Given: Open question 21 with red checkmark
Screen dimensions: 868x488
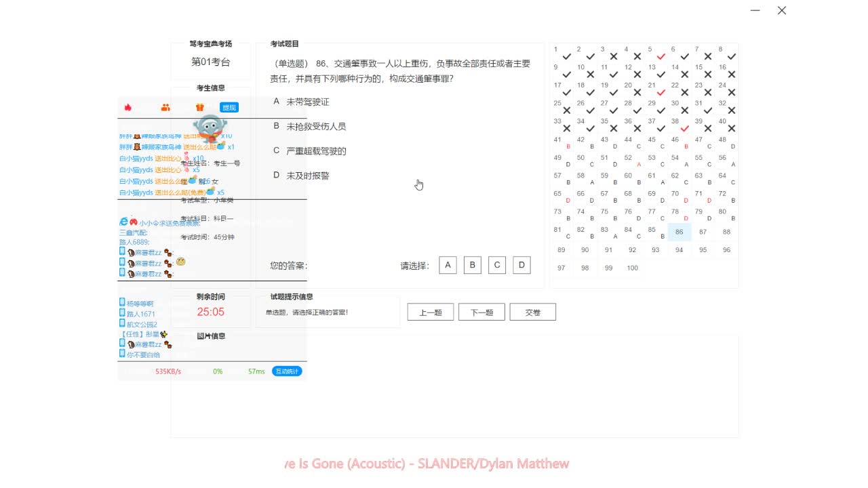Looking at the screenshot, I should [x=656, y=89].
